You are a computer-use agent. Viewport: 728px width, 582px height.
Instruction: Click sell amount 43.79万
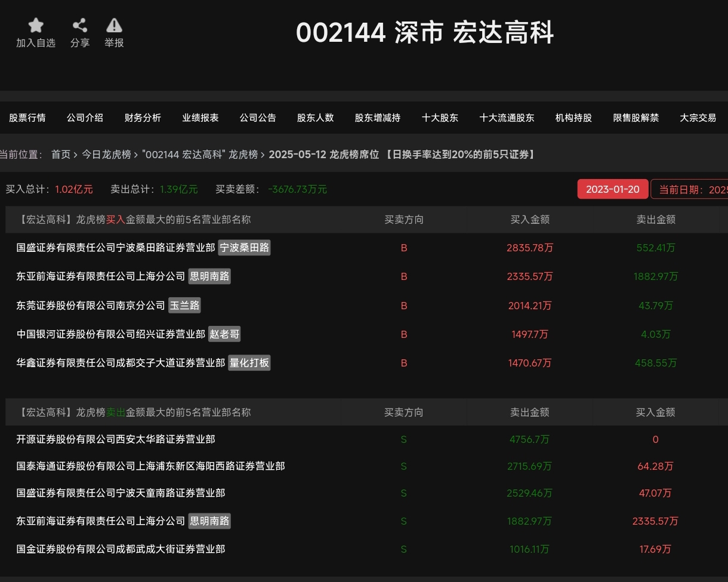click(x=656, y=306)
